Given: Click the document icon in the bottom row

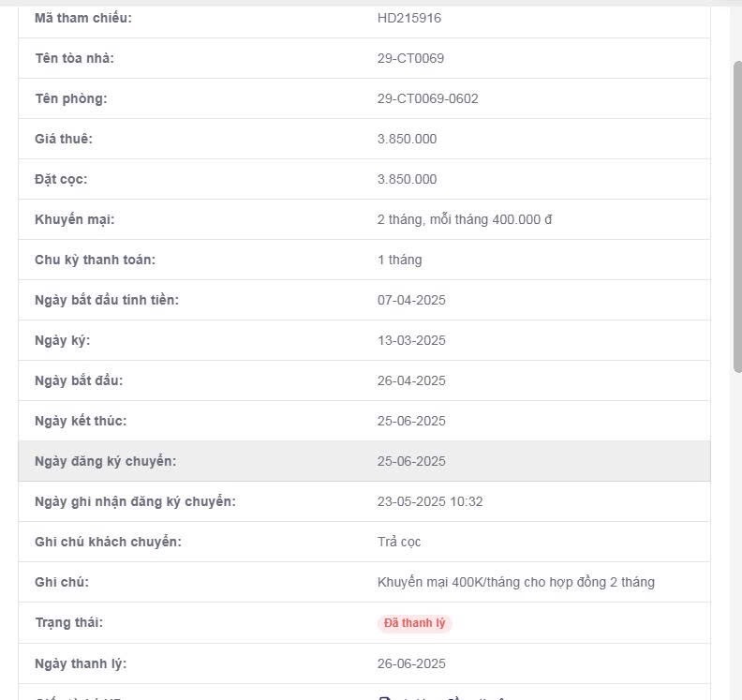Looking at the screenshot, I should coord(383,697).
